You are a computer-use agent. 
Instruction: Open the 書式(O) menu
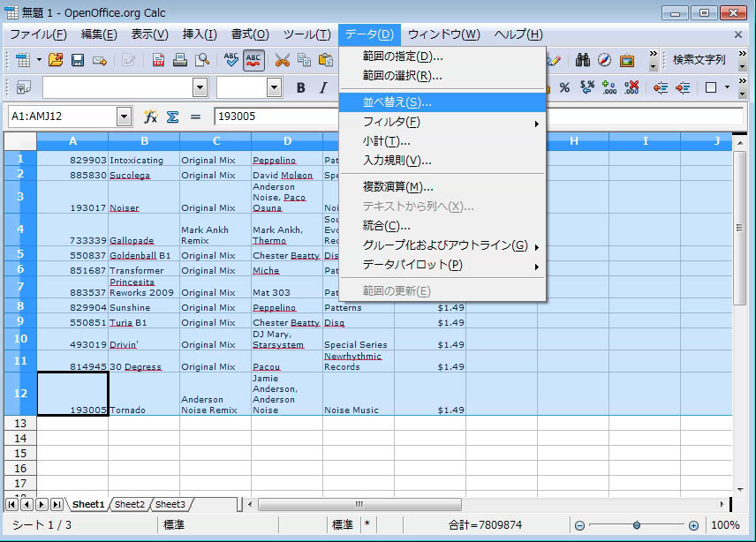250,34
